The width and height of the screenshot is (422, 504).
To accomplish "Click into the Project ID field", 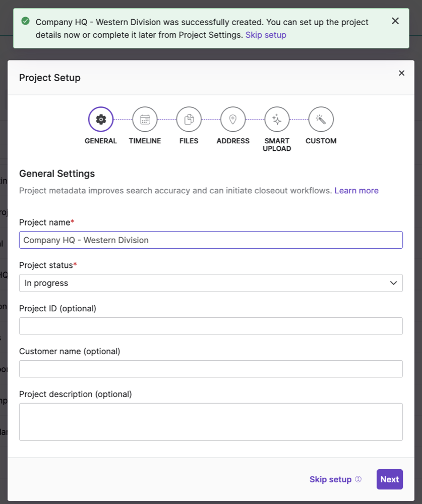I will [x=211, y=326].
